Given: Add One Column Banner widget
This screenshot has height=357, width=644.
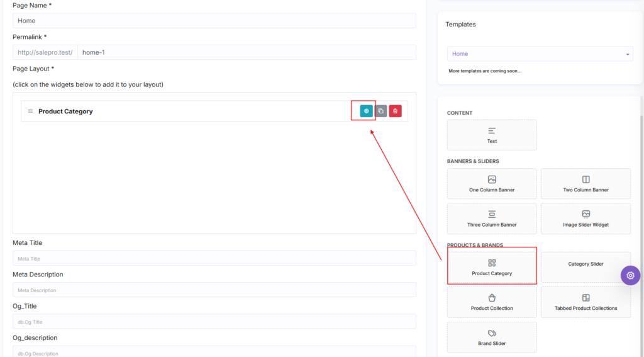Looking at the screenshot, I should click(x=492, y=183).
